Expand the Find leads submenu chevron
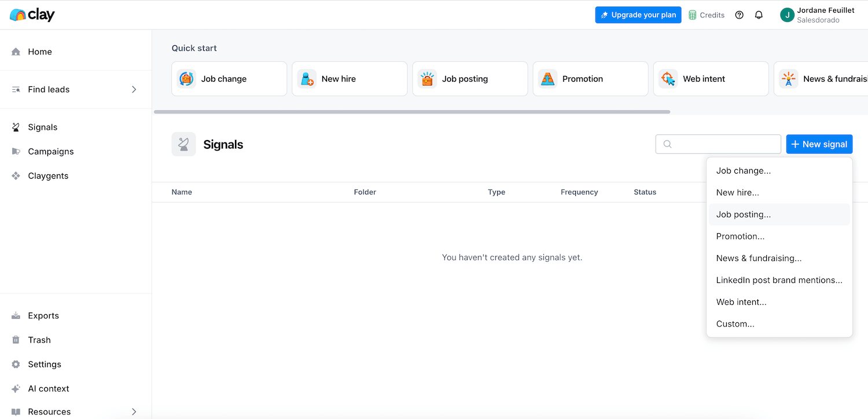Image resolution: width=868 pixels, height=419 pixels. [x=134, y=89]
